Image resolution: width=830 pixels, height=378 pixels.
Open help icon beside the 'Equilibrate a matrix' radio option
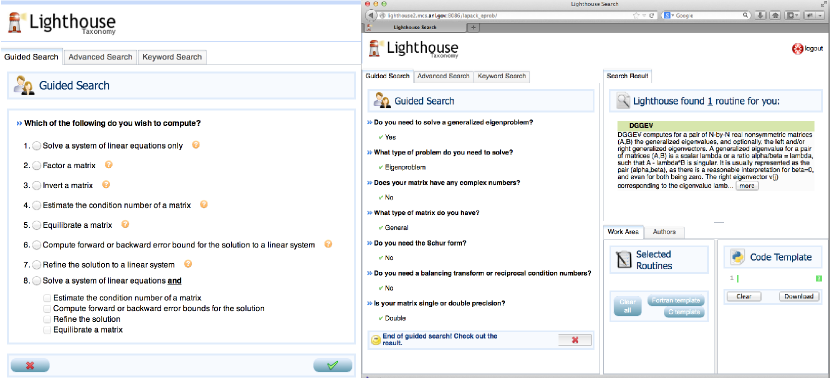(x=125, y=224)
